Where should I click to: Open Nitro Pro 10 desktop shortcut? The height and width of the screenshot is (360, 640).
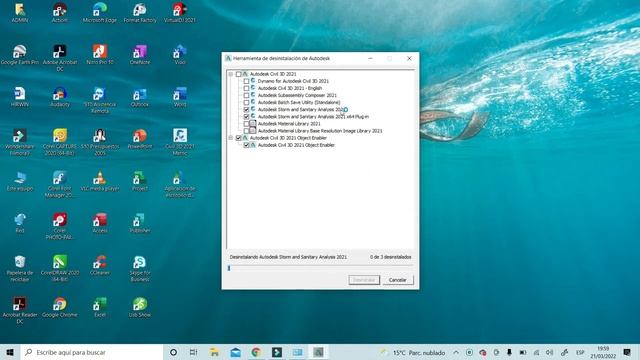(x=100, y=55)
